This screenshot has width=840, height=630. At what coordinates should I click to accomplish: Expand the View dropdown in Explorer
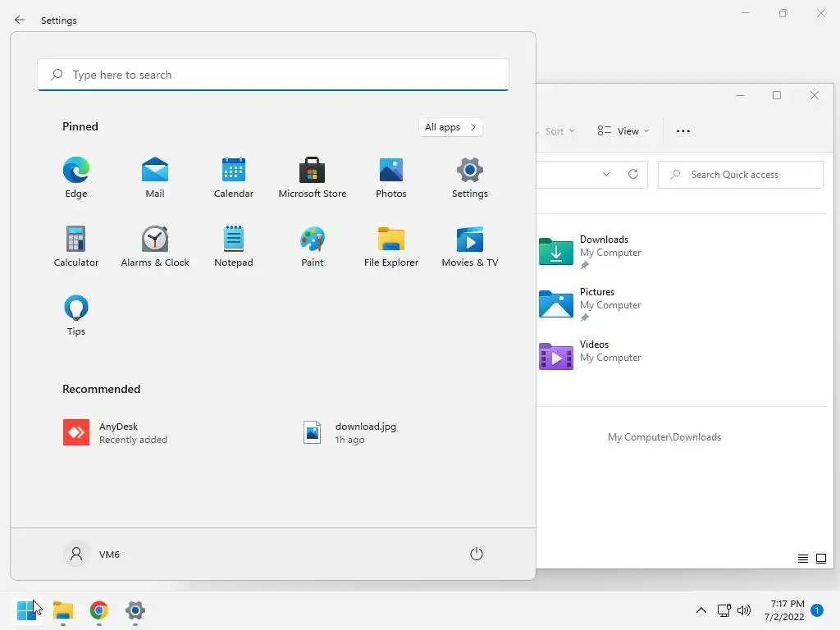(623, 131)
